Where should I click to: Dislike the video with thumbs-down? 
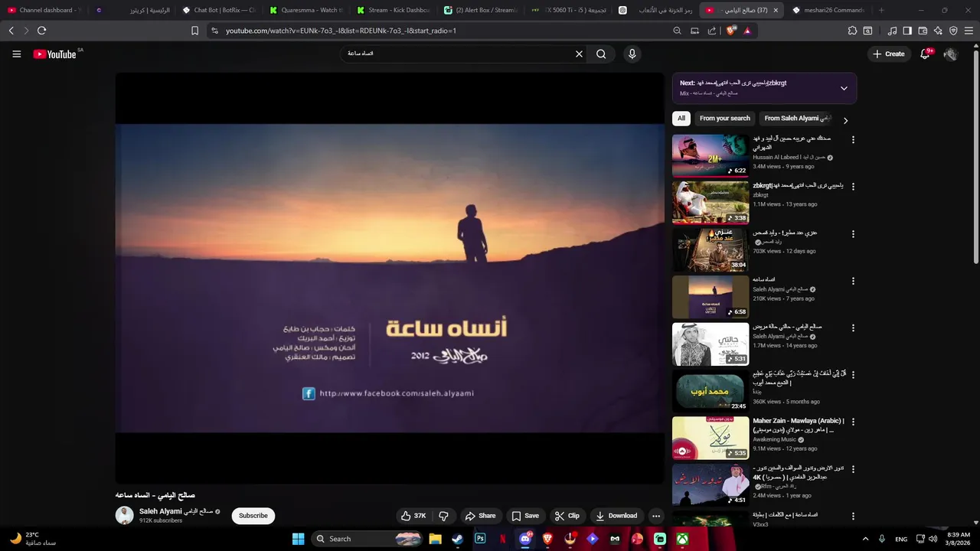click(x=443, y=516)
